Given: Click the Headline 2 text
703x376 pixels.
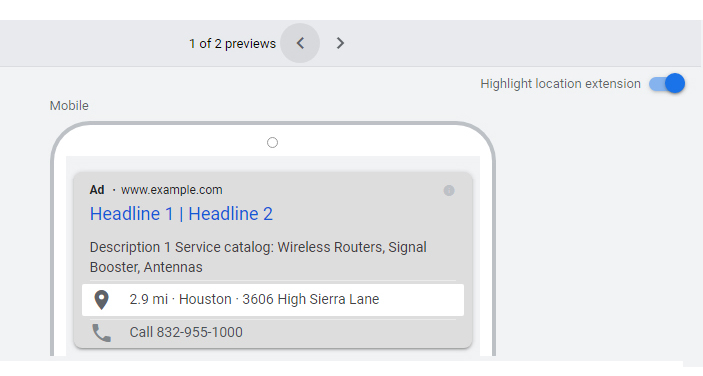Looking at the screenshot, I should 230,214.
